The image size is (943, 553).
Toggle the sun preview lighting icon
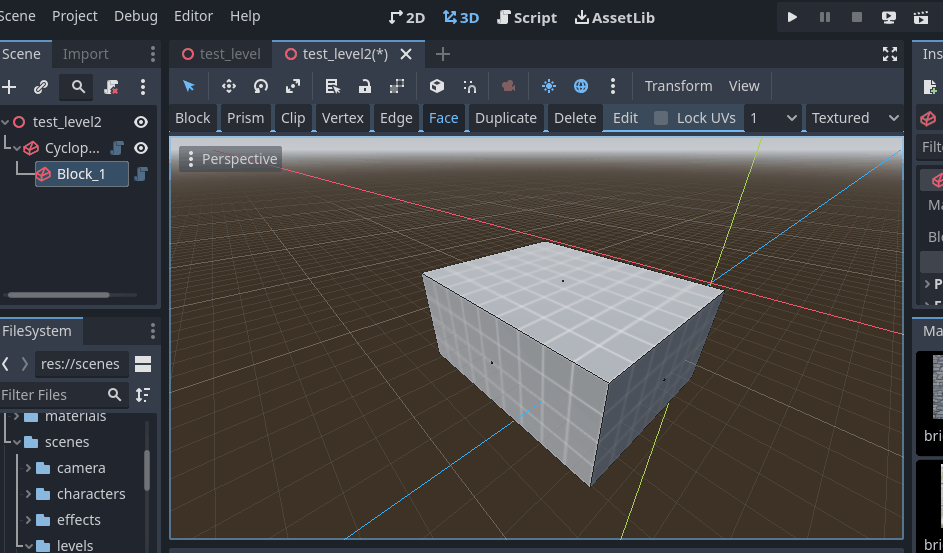point(548,86)
